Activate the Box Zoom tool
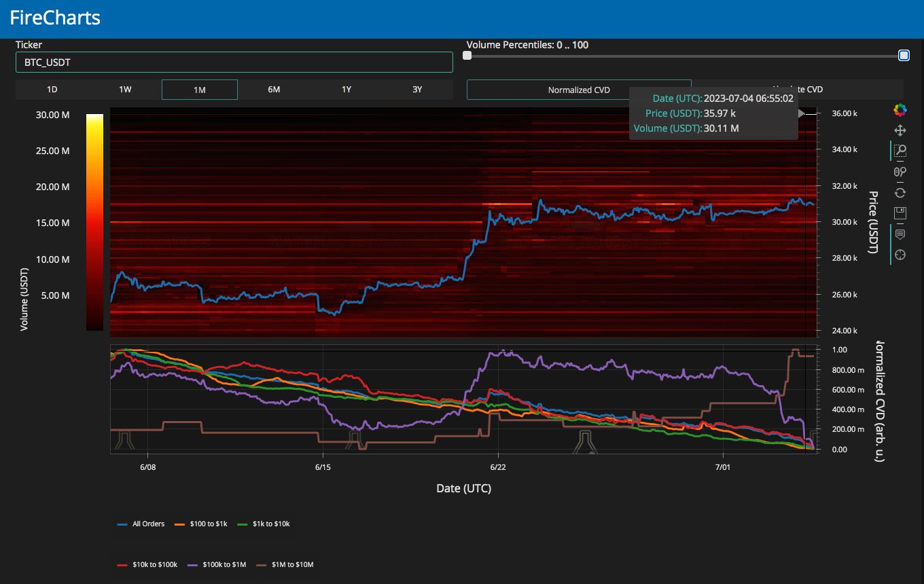924x584 pixels. (x=900, y=151)
